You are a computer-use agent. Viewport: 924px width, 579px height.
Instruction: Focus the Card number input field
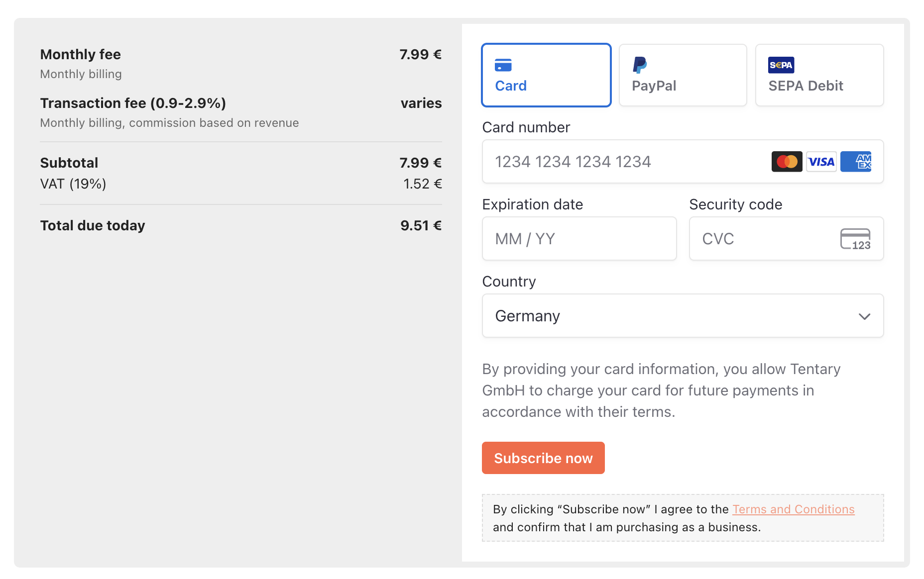click(683, 162)
